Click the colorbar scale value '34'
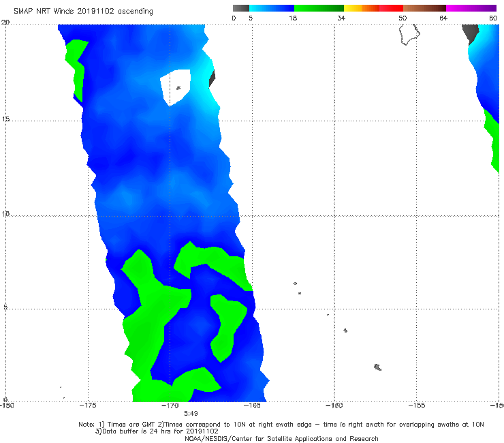 coord(341,18)
